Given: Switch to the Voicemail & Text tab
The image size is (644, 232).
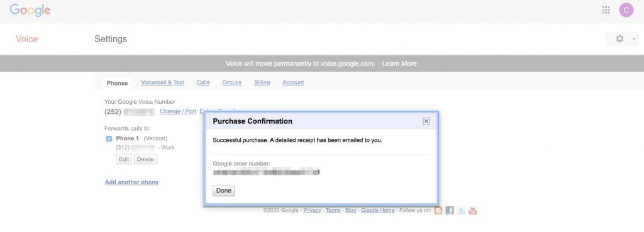Looking at the screenshot, I should (162, 82).
